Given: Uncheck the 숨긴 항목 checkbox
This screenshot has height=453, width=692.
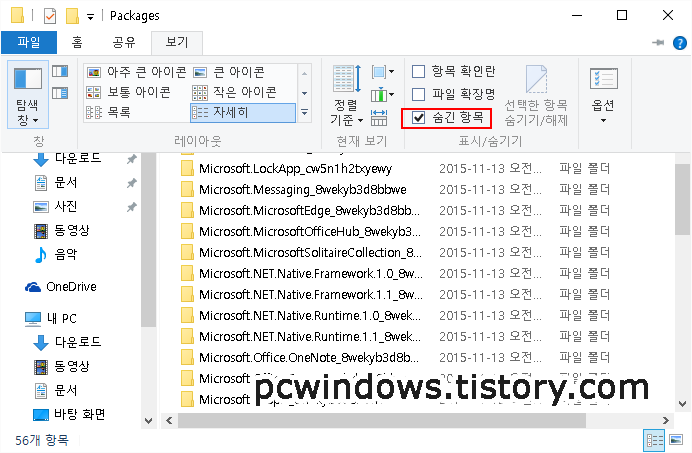Looking at the screenshot, I should [418, 117].
